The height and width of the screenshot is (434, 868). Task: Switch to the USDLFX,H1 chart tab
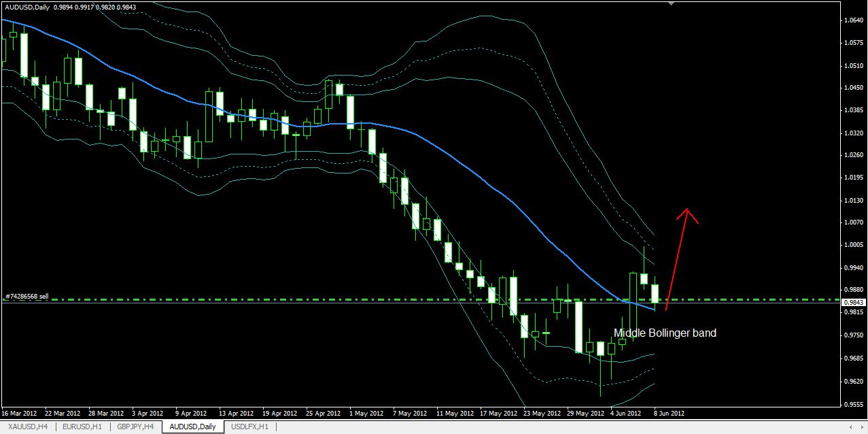(250, 427)
